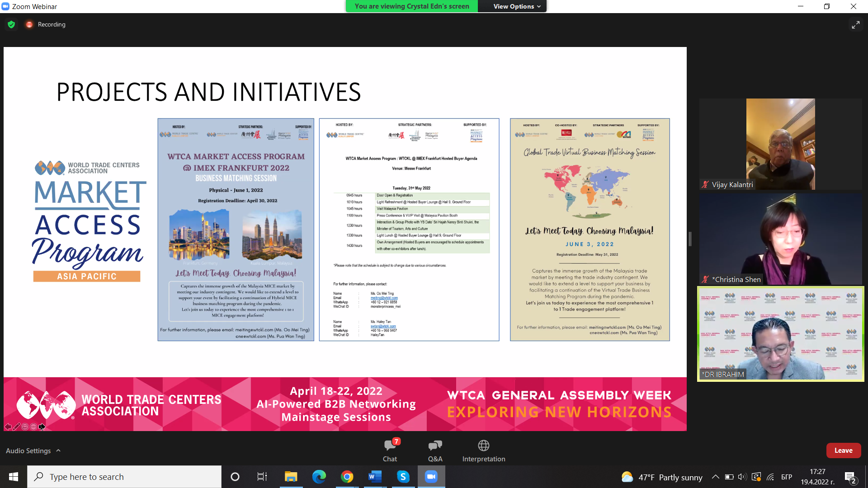The width and height of the screenshot is (868, 488).
Task: Open Task View on the taskbar
Action: point(262,477)
